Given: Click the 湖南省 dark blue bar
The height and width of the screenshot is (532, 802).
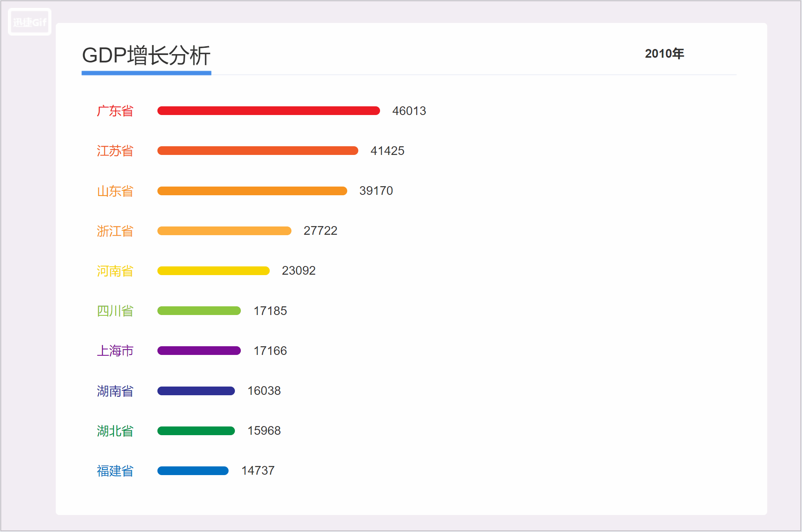Looking at the screenshot, I should 196,391.
